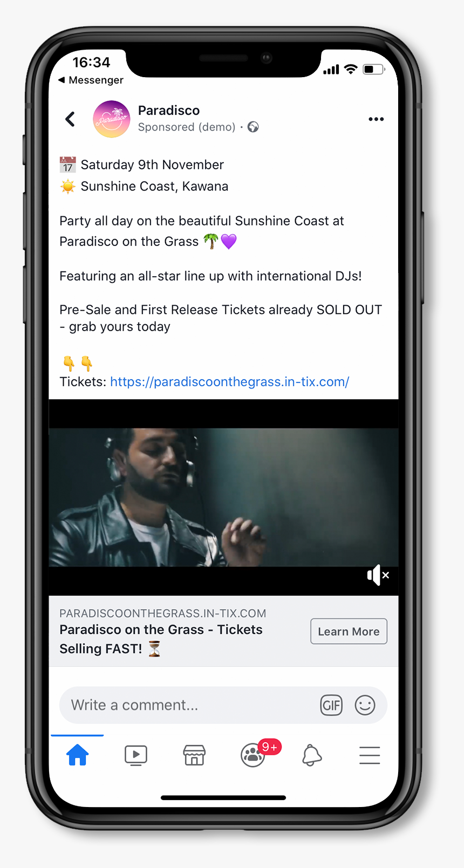Open the hamburger menu tab
Viewport: 464px width, 868px height.
tap(370, 755)
